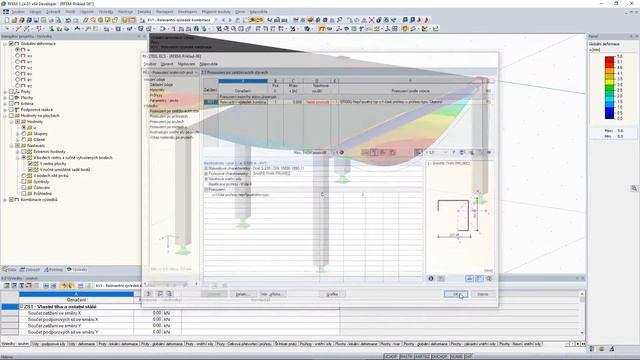Select Materiály in dialog tree
The height and width of the screenshot is (360, 640).
click(x=157, y=90)
